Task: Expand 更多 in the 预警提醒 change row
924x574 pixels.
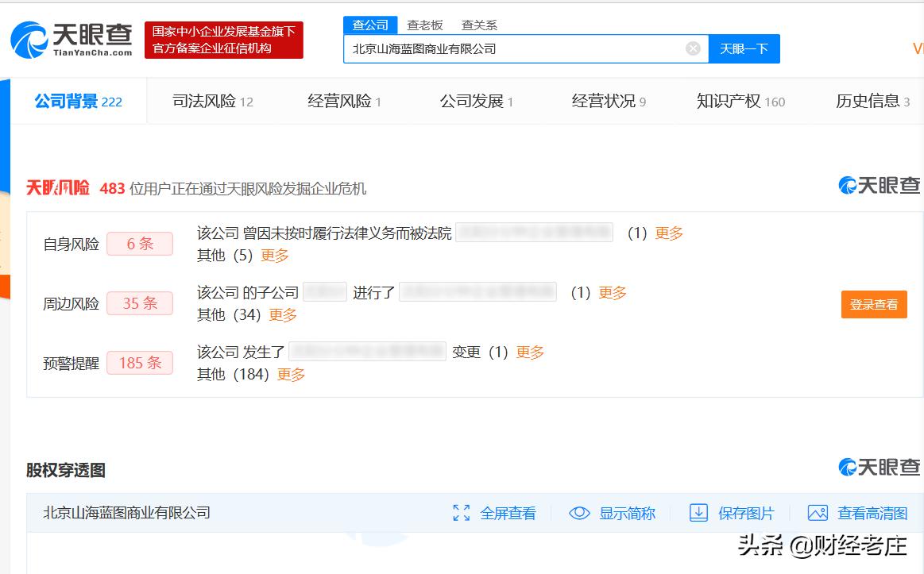Action: (x=528, y=352)
